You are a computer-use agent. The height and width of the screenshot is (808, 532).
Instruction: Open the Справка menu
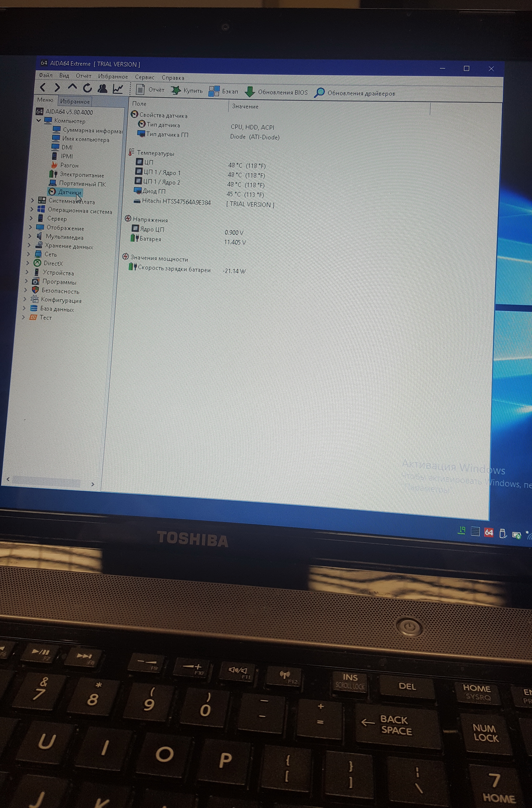click(x=173, y=78)
